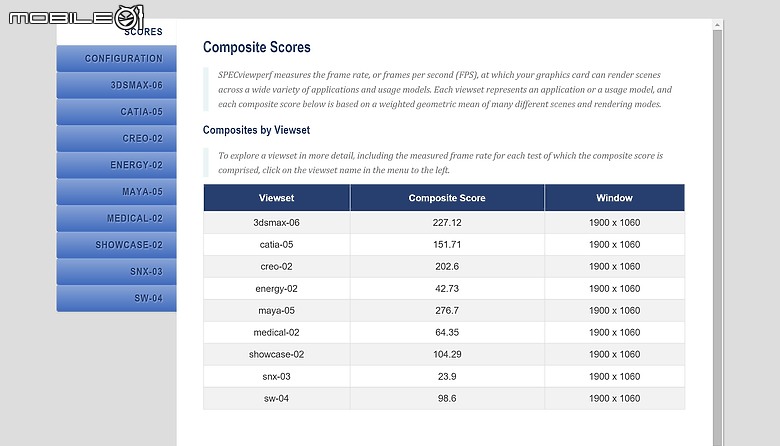780x446 pixels.
Task: Click the score value 202.6
Action: 447,267
